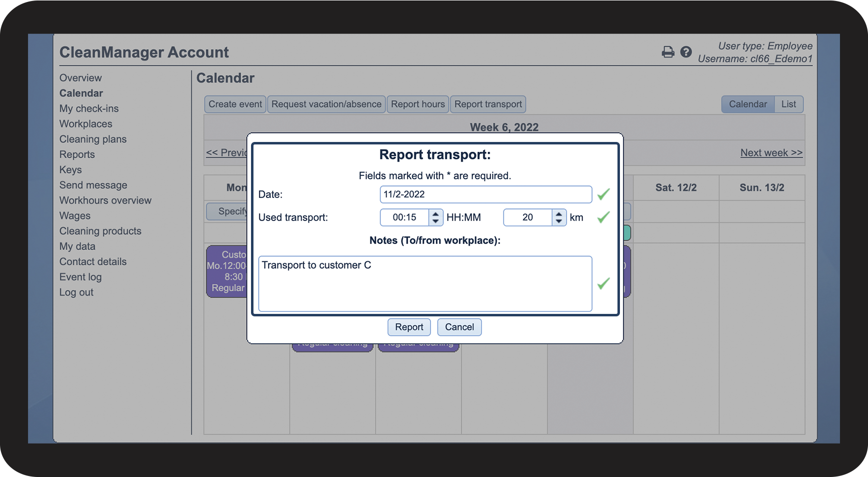
Task: Increase the HH:MM time stepper up arrow
Action: pos(435,214)
